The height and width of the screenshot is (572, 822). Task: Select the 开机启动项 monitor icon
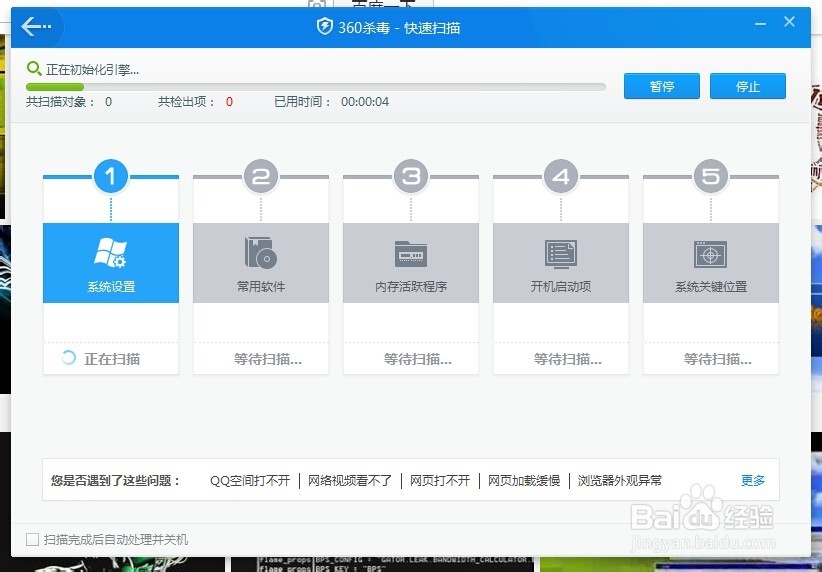560,254
